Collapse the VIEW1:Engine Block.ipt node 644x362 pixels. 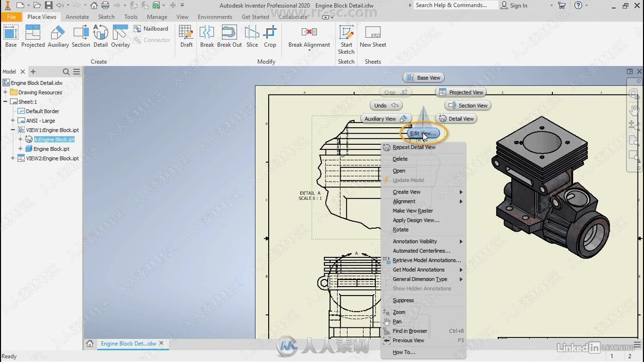pyautogui.click(x=13, y=130)
